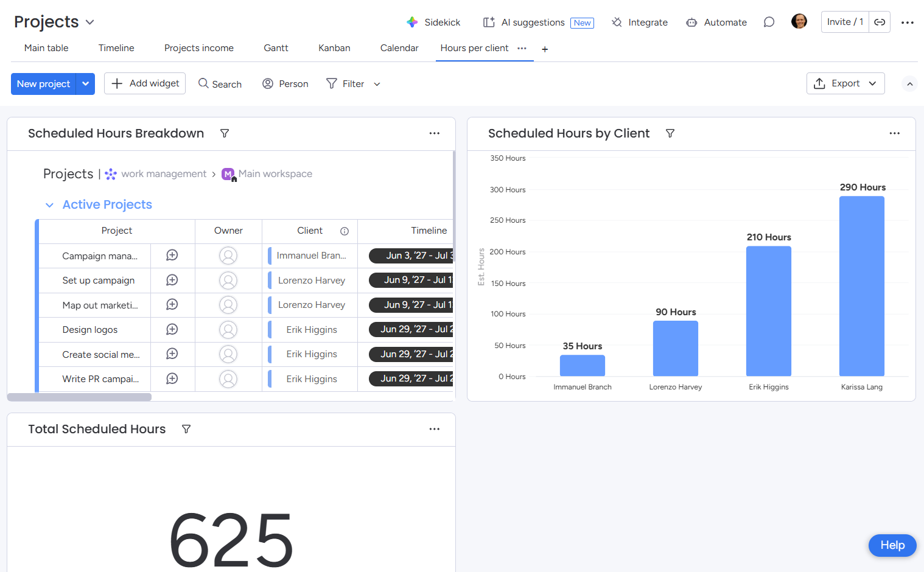Open the Export dropdown
The height and width of the screenshot is (572, 924).
[x=845, y=83]
